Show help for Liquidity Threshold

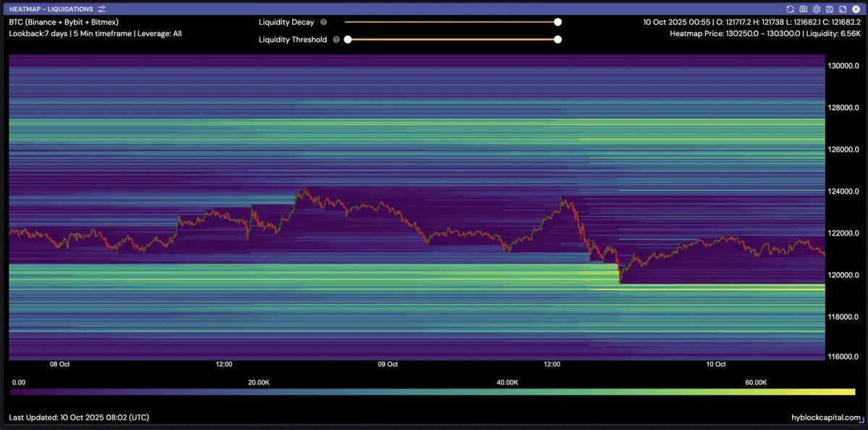point(336,40)
